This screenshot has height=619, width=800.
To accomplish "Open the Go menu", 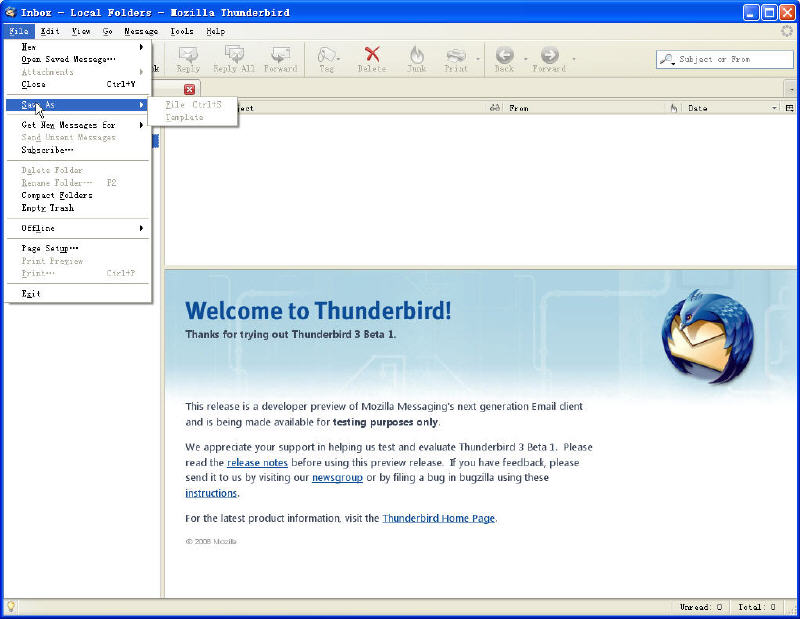I will (108, 31).
